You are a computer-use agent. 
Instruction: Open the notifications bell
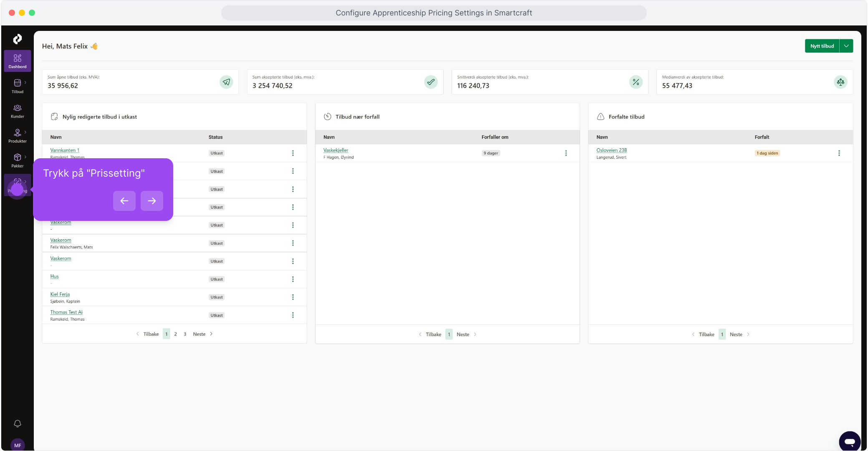pyautogui.click(x=18, y=423)
